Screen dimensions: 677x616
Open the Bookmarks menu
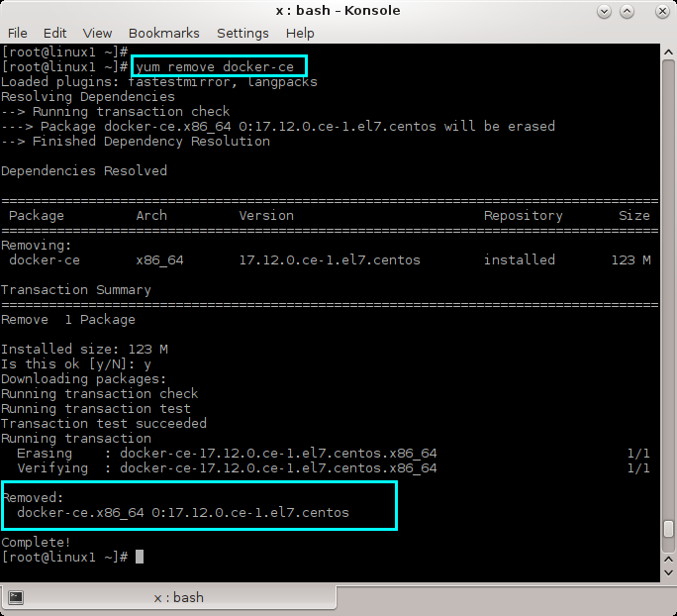coord(164,34)
